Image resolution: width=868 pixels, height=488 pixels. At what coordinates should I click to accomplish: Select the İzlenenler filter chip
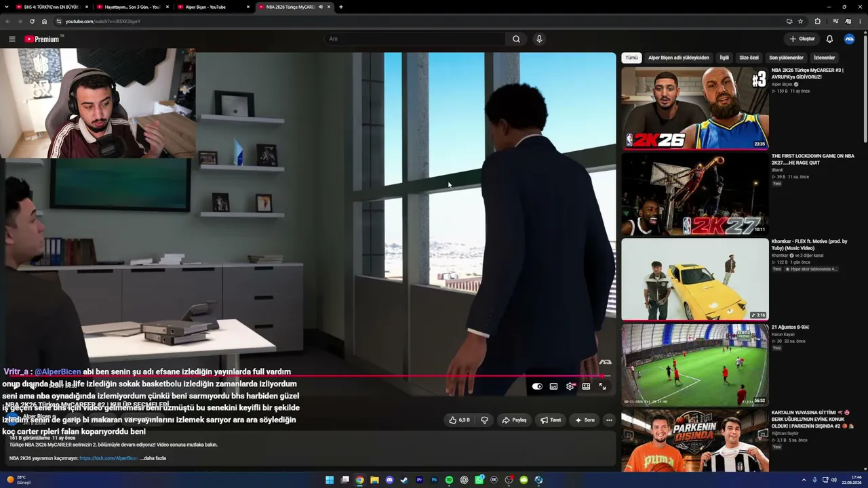(824, 58)
